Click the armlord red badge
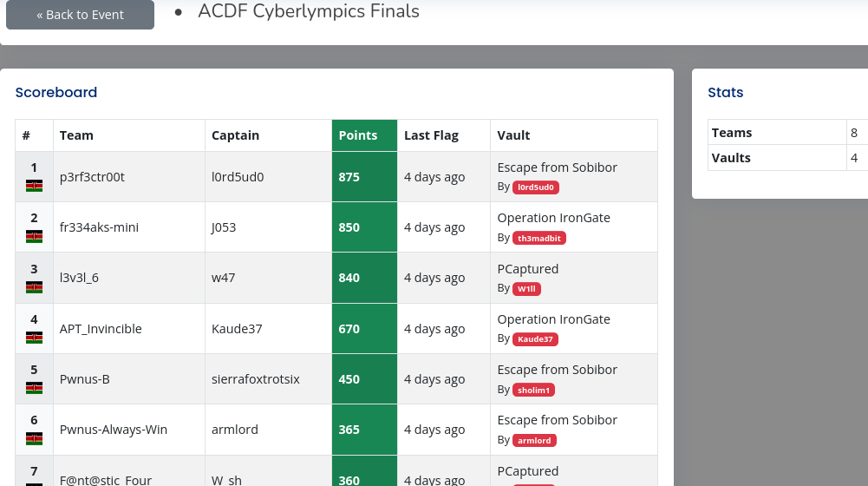Viewport: 868px width, 486px height. (x=534, y=441)
